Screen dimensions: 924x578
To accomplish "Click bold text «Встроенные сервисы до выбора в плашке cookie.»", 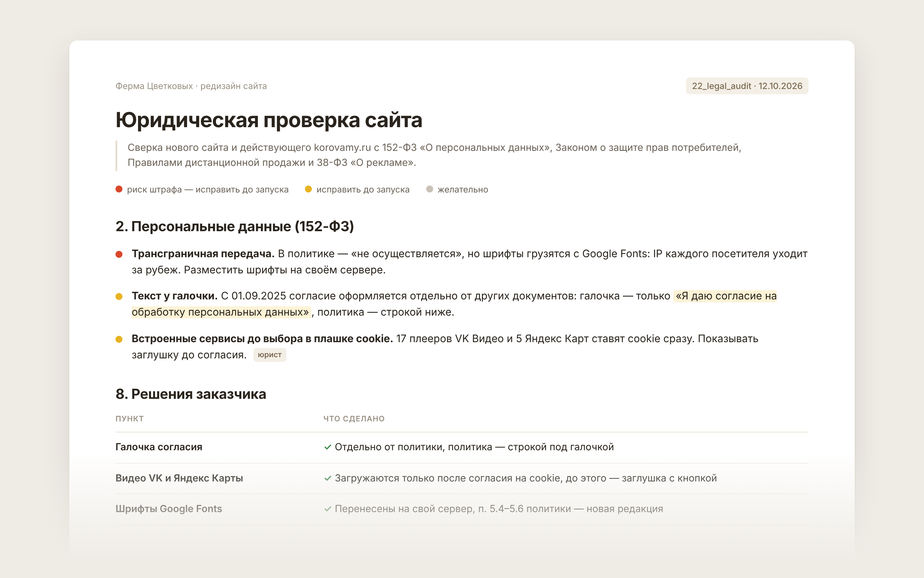I will click(262, 339).
